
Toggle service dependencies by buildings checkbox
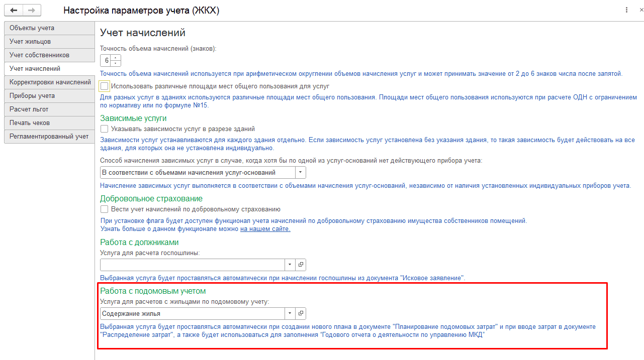(x=105, y=129)
